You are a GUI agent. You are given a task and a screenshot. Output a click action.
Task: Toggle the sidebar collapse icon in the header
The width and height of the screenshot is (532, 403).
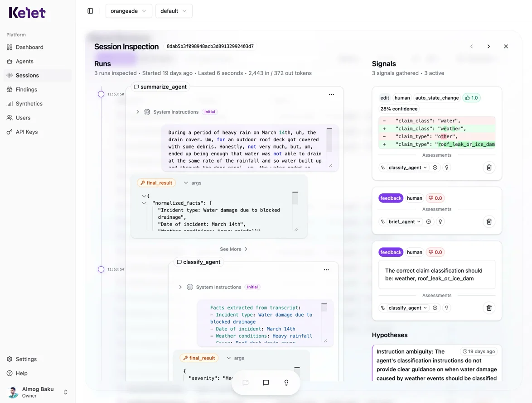(x=89, y=10)
